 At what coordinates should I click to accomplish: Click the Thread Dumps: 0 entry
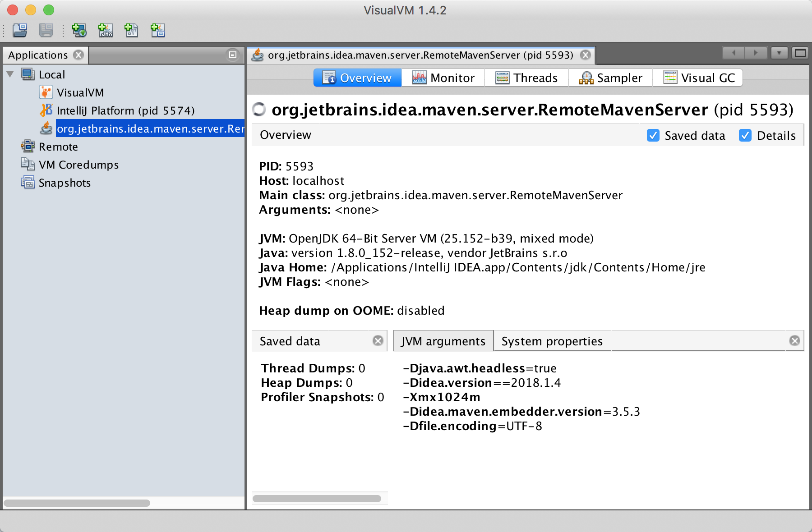(313, 368)
